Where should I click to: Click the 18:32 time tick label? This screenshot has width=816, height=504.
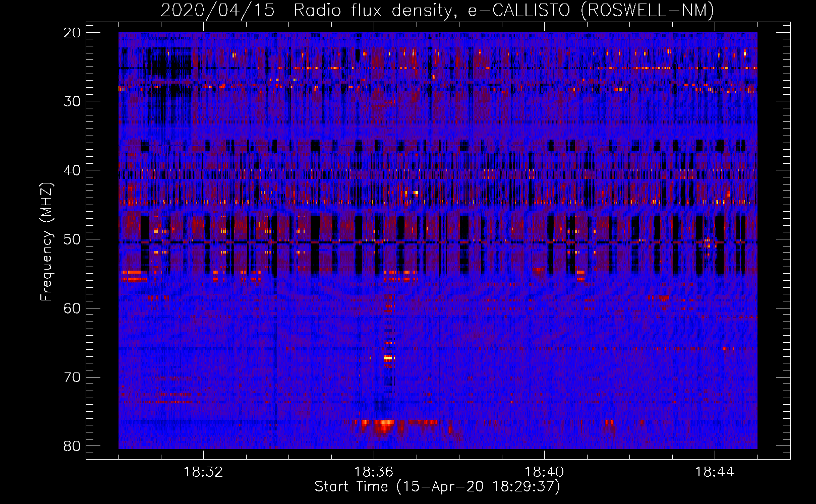203,472
